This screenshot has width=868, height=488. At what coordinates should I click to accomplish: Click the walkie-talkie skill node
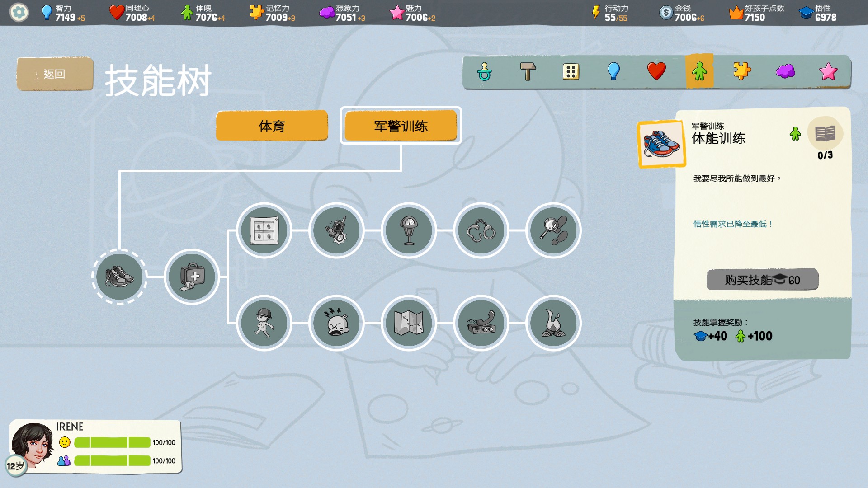pyautogui.click(x=336, y=230)
